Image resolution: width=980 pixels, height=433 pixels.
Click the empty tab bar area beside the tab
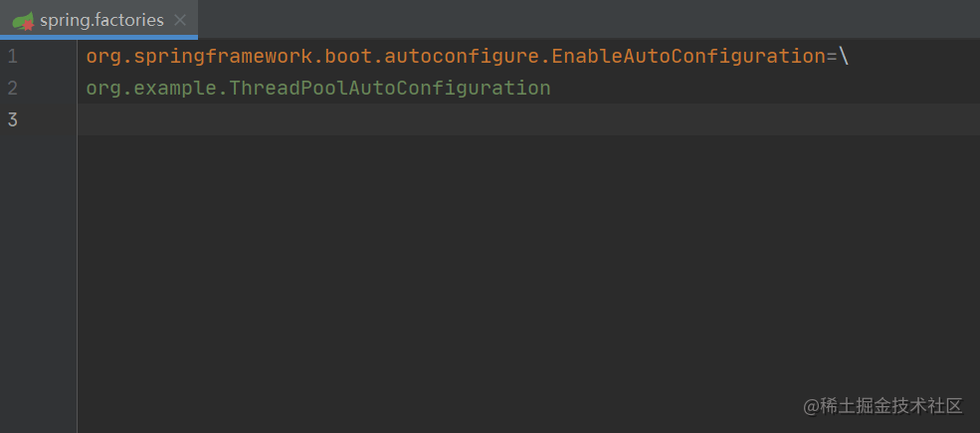tap(597, 20)
